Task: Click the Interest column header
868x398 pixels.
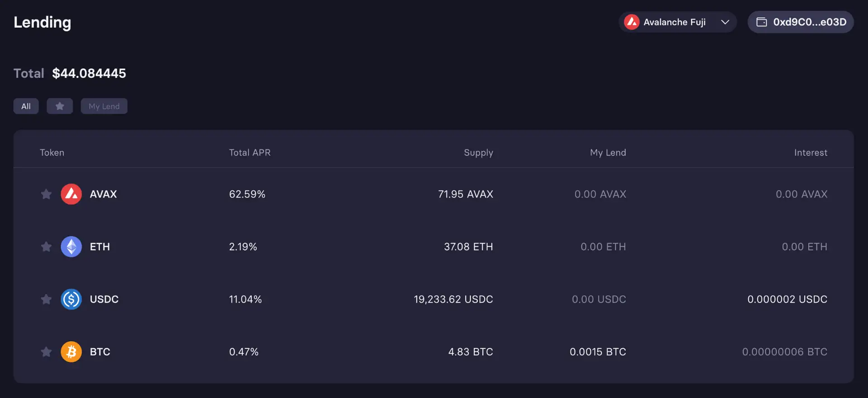Action: 811,153
